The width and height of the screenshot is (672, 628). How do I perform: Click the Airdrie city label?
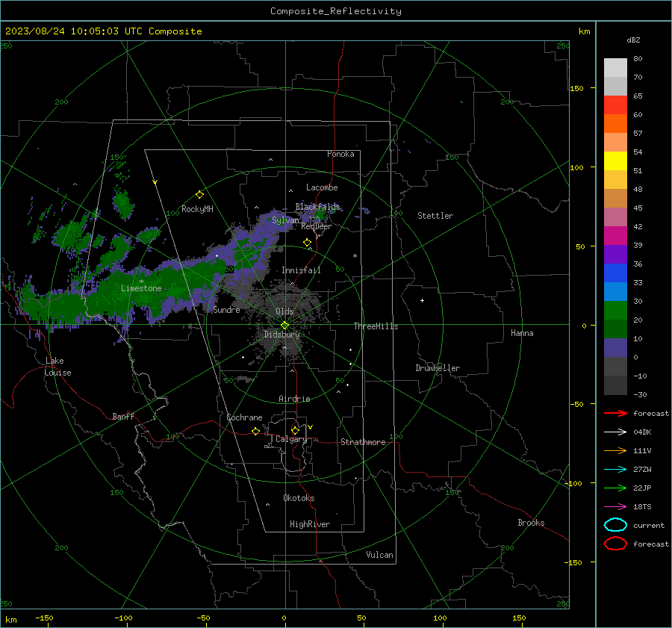coord(294,399)
